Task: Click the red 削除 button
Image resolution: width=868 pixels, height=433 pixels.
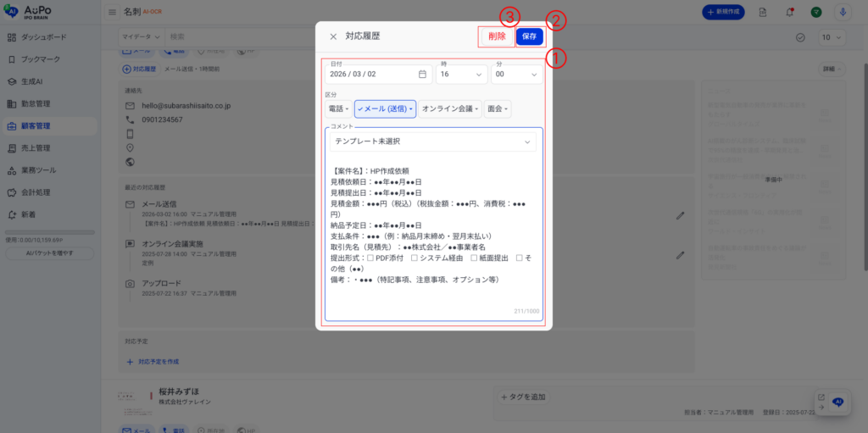Action: coord(497,37)
